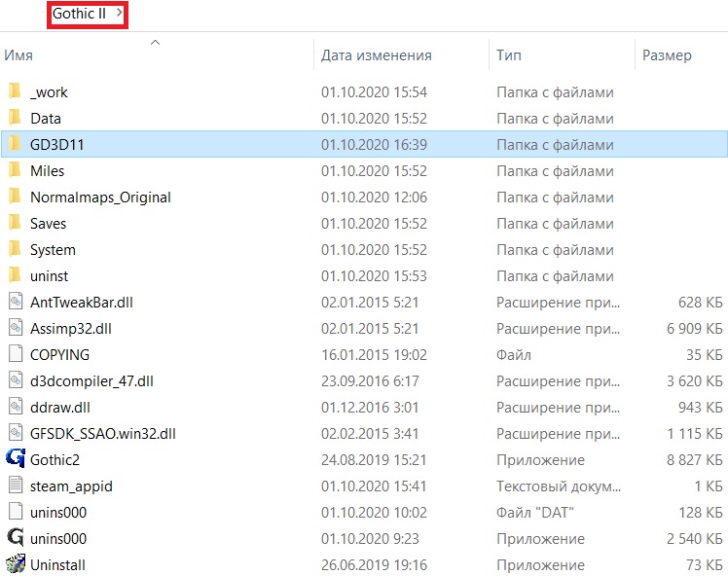Click the unins000 application G icon

tap(15, 538)
